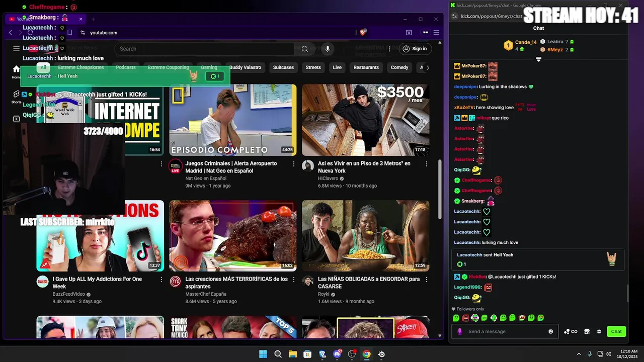Image resolution: width=644 pixels, height=362 pixels.
Task: Open 'Las creaciones MÁS TERRORÍFICAS' video title
Action: pyautogui.click(x=236, y=283)
